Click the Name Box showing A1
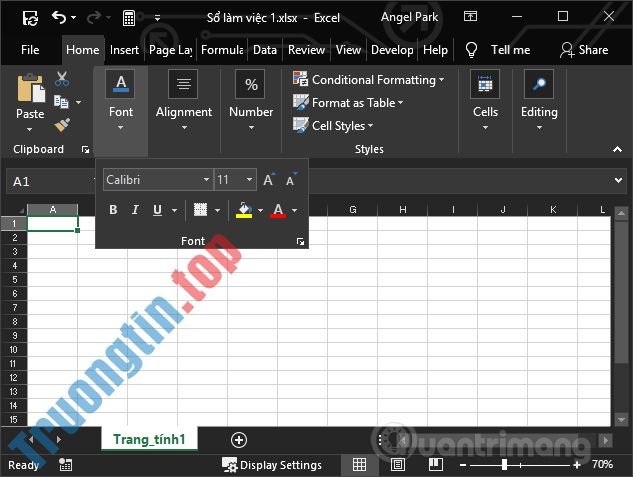The width and height of the screenshot is (633, 477). (x=50, y=181)
